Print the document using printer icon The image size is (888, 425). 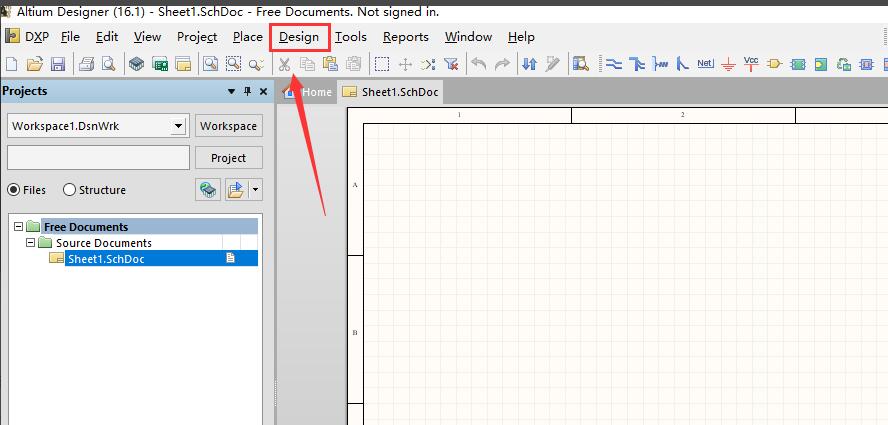click(x=86, y=63)
